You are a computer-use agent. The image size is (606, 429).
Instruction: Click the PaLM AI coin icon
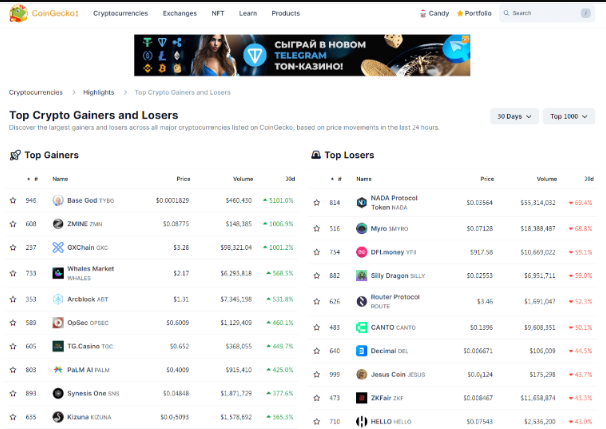pyautogui.click(x=58, y=370)
